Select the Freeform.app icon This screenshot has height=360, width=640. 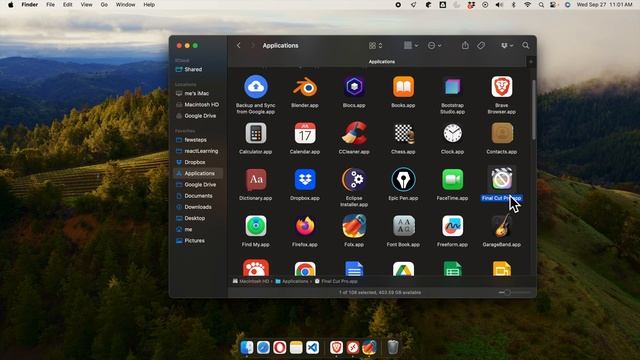[x=452, y=226]
